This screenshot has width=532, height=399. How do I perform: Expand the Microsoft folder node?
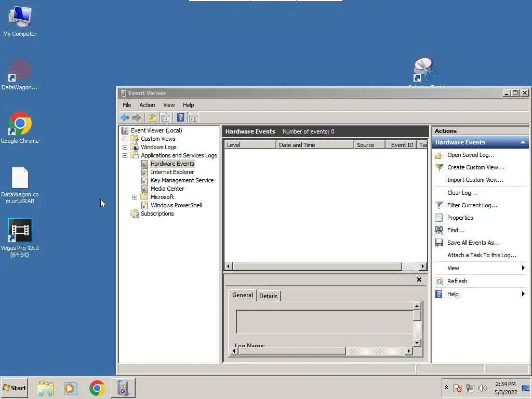click(x=135, y=197)
